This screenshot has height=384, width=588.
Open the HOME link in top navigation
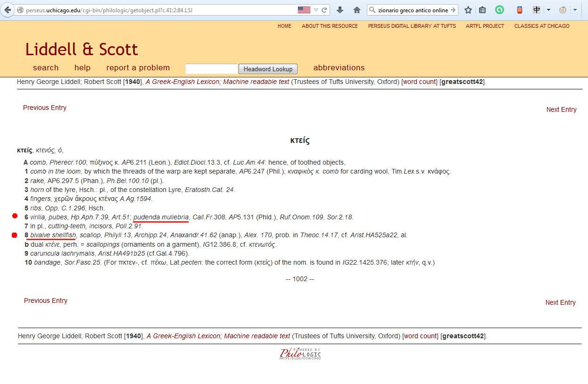(284, 26)
